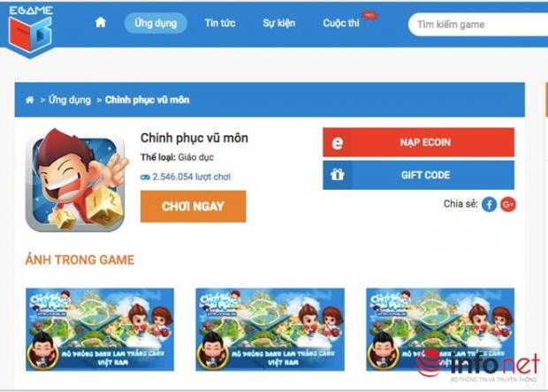Viewport: 548px width, 392px height.
Task: Click the Chinh phục vũ môn game icon
Action: [77, 180]
